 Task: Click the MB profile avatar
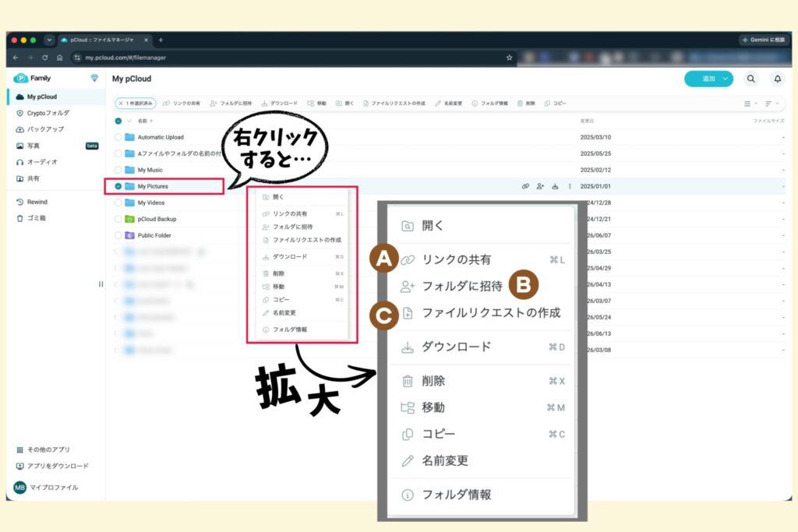point(19,488)
